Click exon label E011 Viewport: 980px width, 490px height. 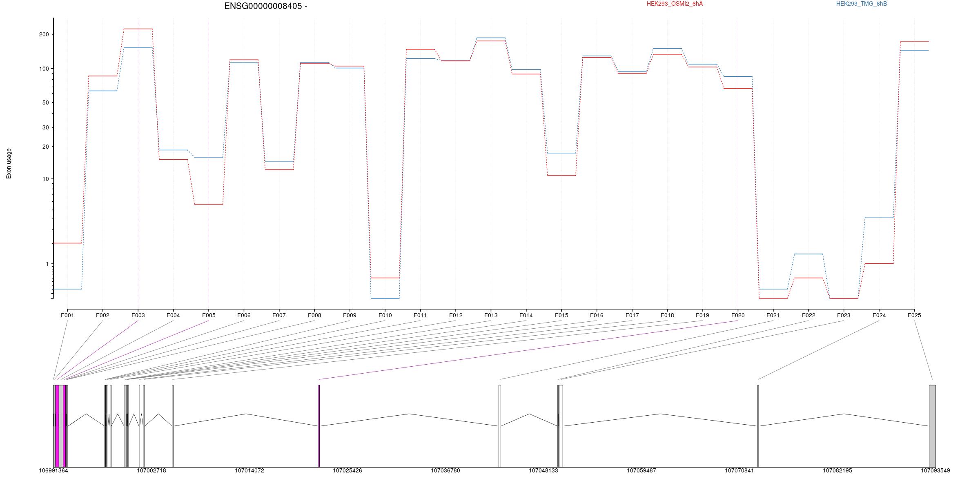click(420, 315)
